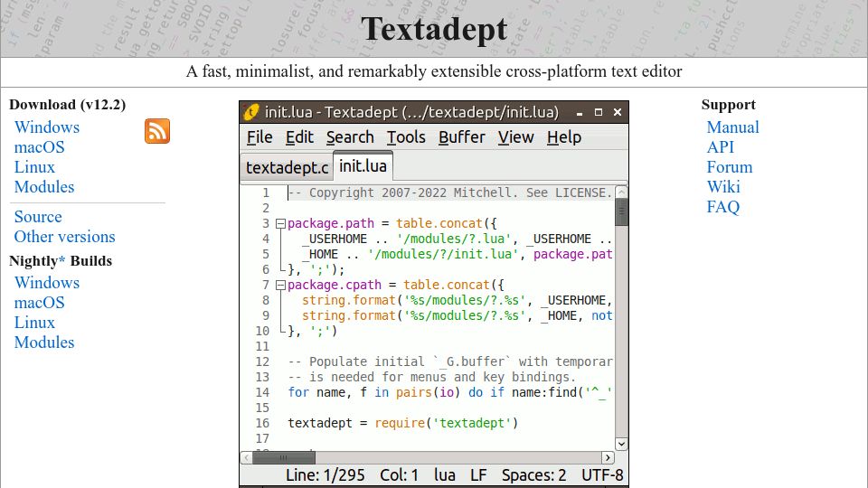Download the Linux nightly build

pos(34,323)
